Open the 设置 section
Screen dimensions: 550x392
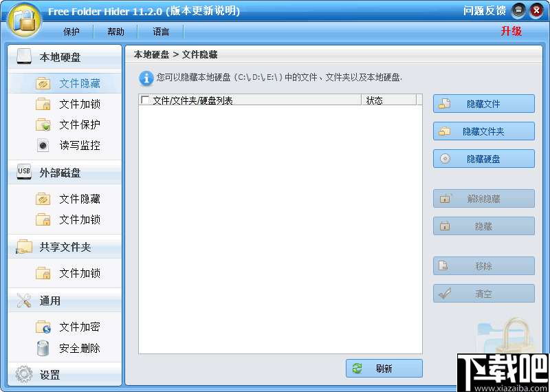pos(65,375)
